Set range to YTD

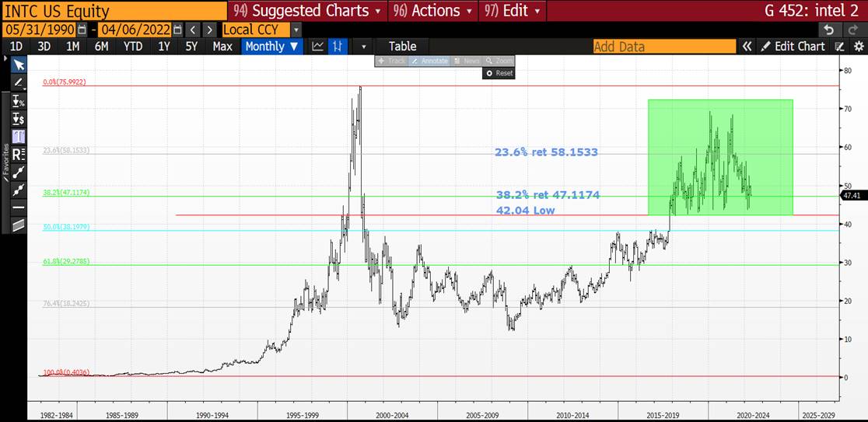(133, 47)
